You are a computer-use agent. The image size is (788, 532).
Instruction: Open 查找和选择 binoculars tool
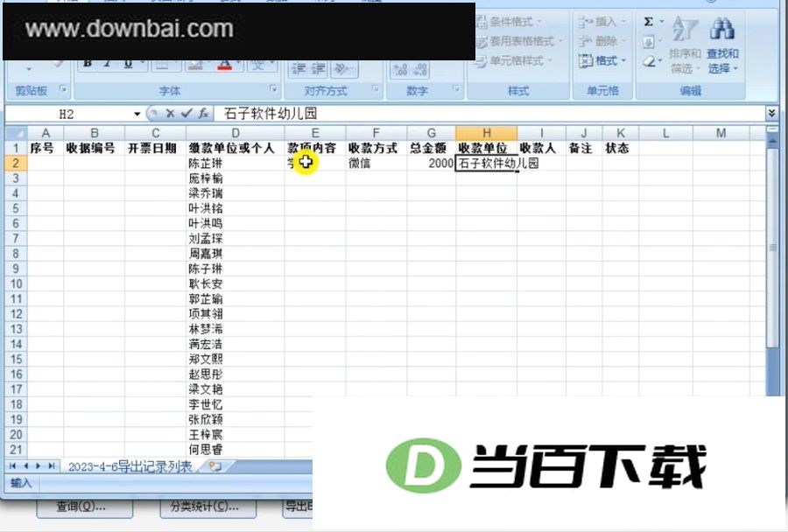[x=722, y=45]
